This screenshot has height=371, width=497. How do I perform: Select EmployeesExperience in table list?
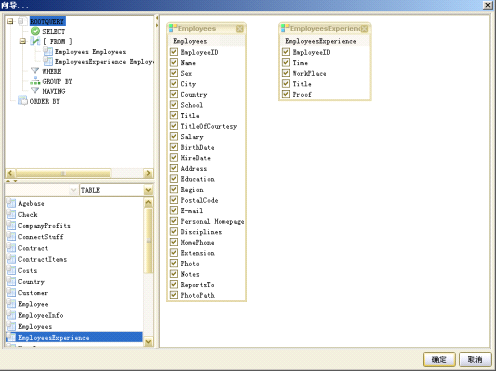[74, 337]
